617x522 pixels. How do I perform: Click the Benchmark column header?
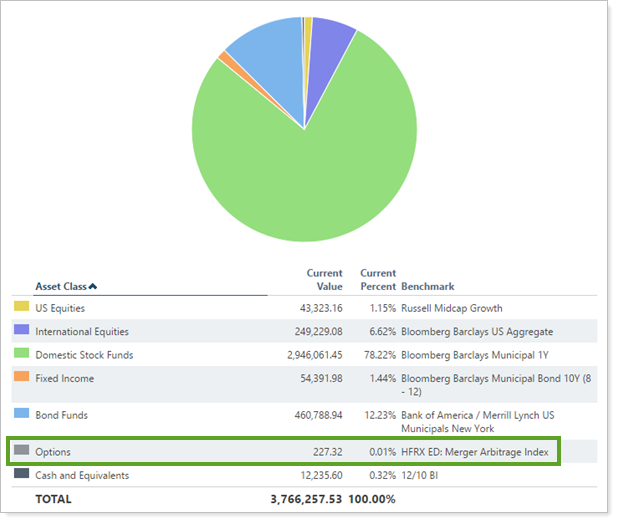click(428, 286)
